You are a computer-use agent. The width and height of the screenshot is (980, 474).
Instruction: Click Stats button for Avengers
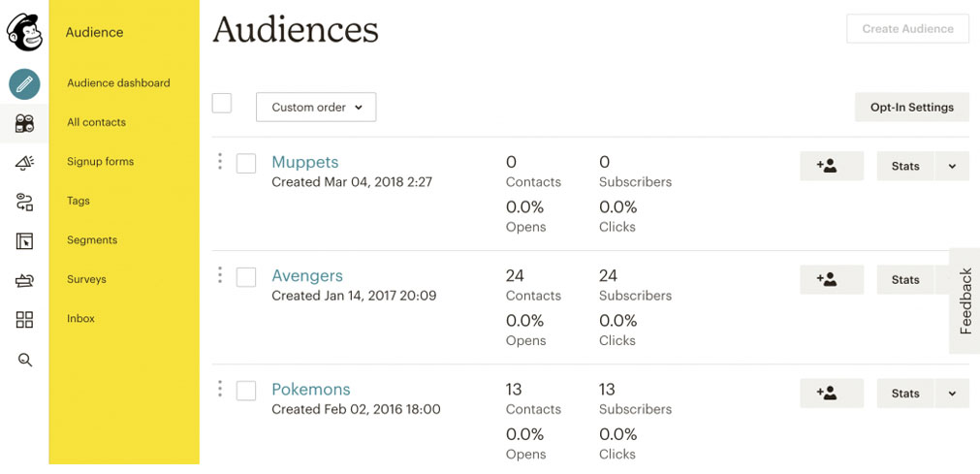click(905, 279)
